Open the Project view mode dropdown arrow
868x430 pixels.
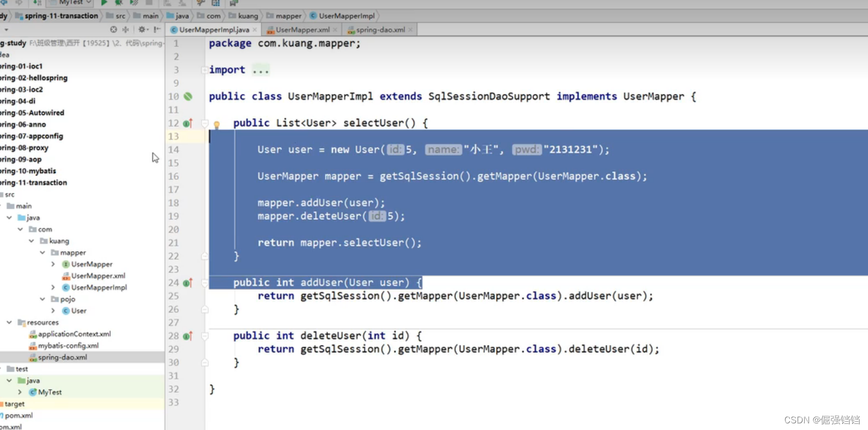pos(6,29)
